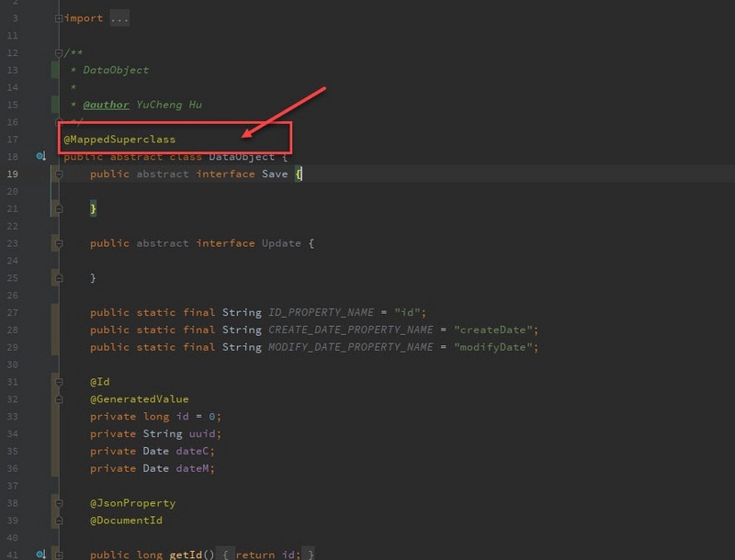This screenshot has height=560, width=735.
Task: Collapse the Save interface body
Action: (x=59, y=174)
